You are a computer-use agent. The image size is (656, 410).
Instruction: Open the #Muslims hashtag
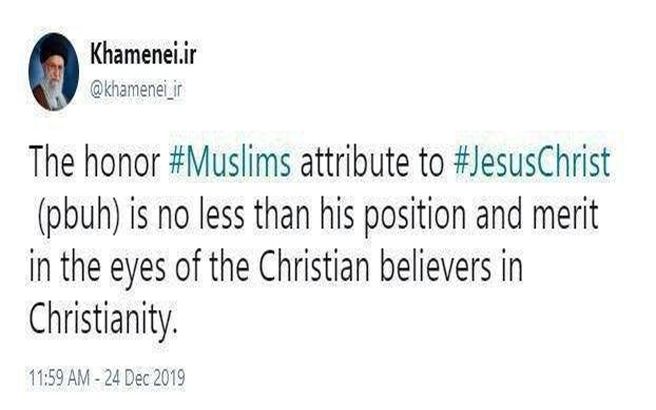230,162
